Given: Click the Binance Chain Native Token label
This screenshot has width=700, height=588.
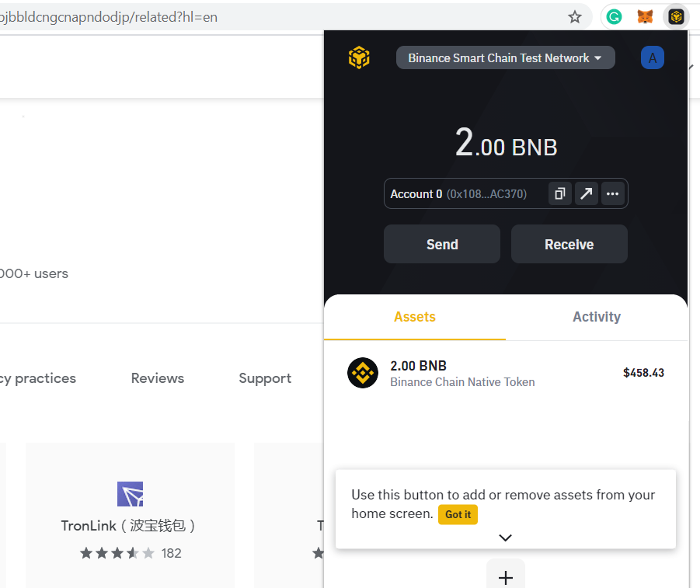Looking at the screenshot, I should coord(462,382).
